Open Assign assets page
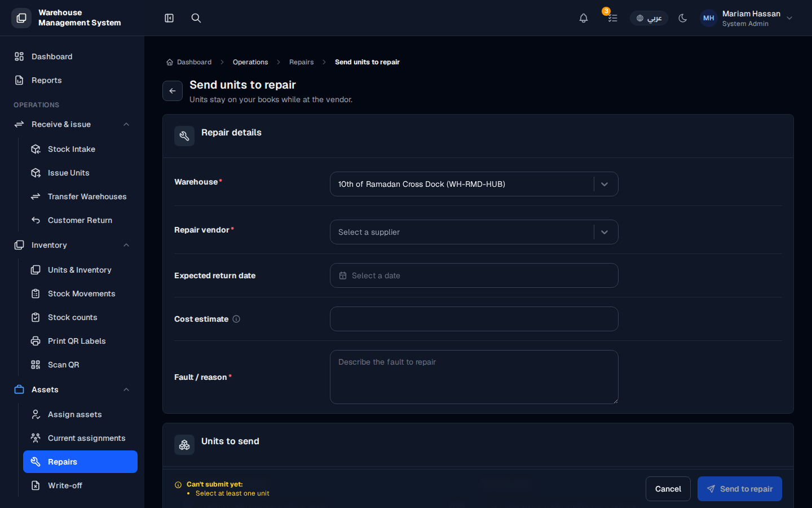 [80, 414]
